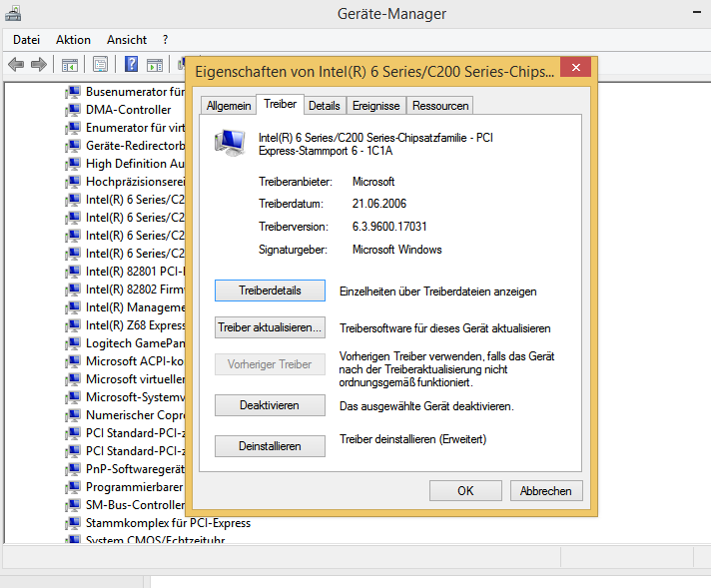The height and width of the screenshot is (588, 711).
Task: Click the device icon beside Hochpräzisionserei
Action: tap(73, 182)
